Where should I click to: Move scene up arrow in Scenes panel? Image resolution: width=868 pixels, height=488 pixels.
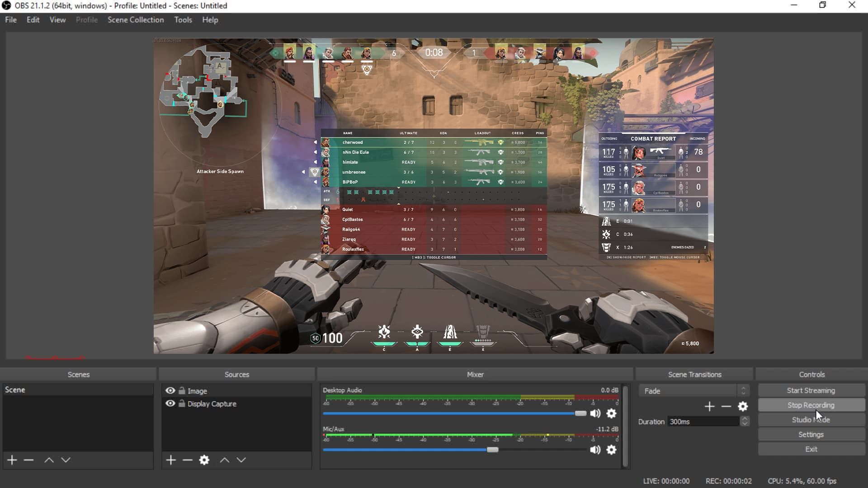tap(49, 460)
